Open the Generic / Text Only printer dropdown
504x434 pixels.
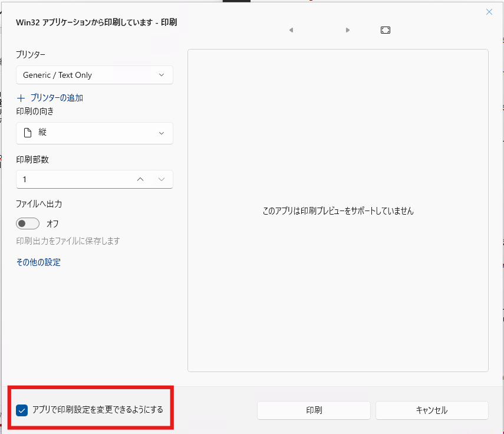(94, 75)
